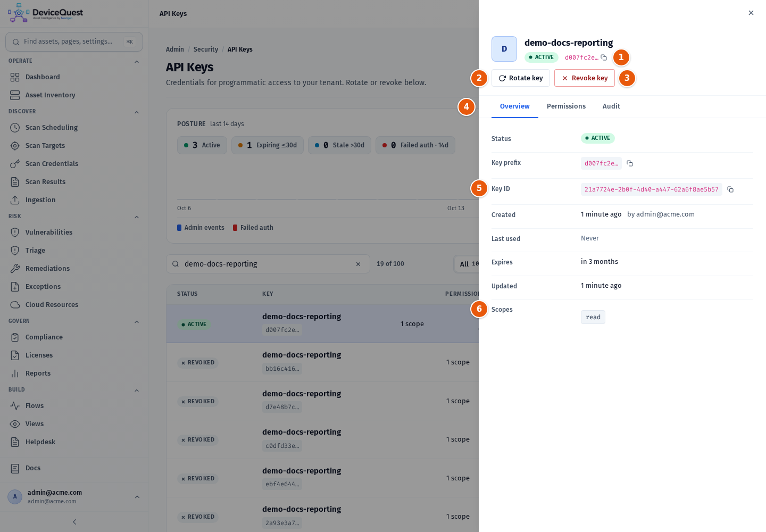The image size is (766, 532).
Task: Switch to Audit tab
Action: 611,106
